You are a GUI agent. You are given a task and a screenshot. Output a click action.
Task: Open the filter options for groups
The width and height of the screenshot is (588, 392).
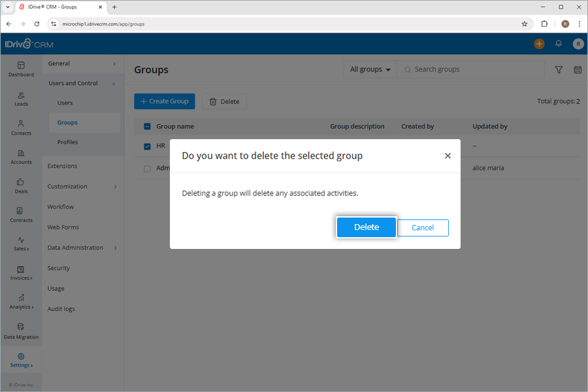tap(559, 69)
